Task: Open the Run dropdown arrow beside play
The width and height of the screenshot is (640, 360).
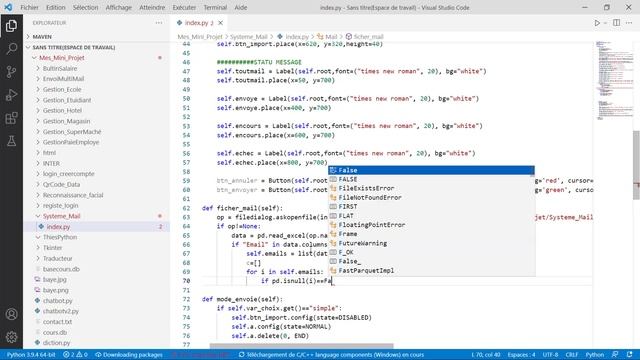Action: pyautogui.click(x=605, y=23)
